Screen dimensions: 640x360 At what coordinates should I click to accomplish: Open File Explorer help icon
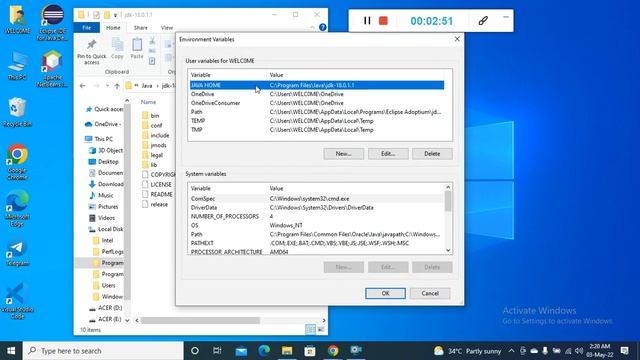click(322, 27)
